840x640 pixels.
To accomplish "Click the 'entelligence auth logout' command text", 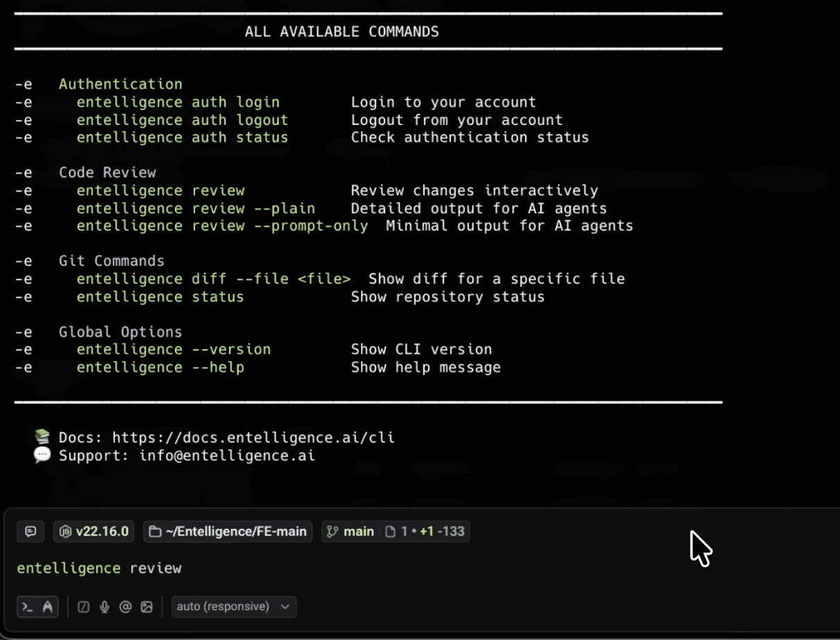I will (x=182, y=120).
